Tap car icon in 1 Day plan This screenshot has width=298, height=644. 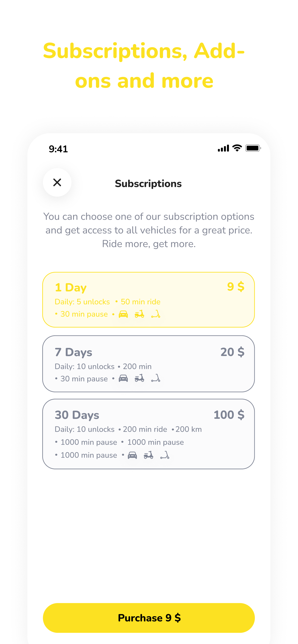point(123,314)
